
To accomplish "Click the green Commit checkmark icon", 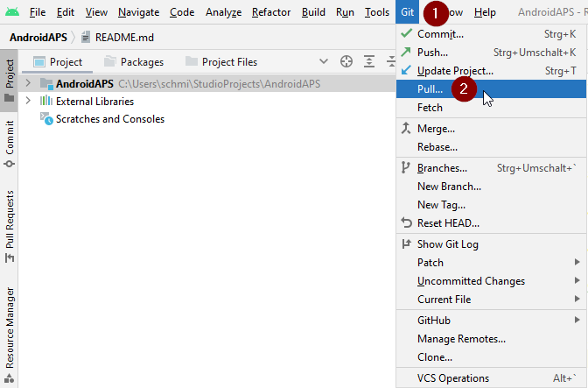I will (406, 33).
